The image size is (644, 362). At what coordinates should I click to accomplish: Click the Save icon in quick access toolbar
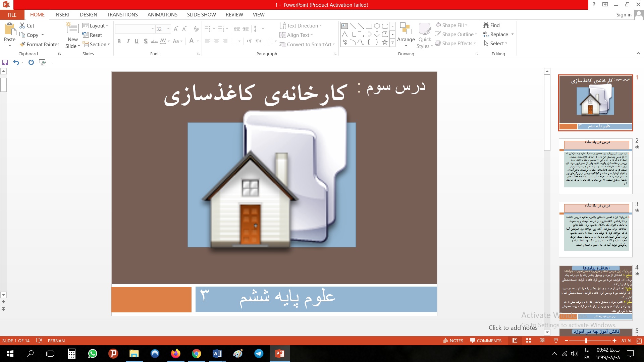[5, 62]
